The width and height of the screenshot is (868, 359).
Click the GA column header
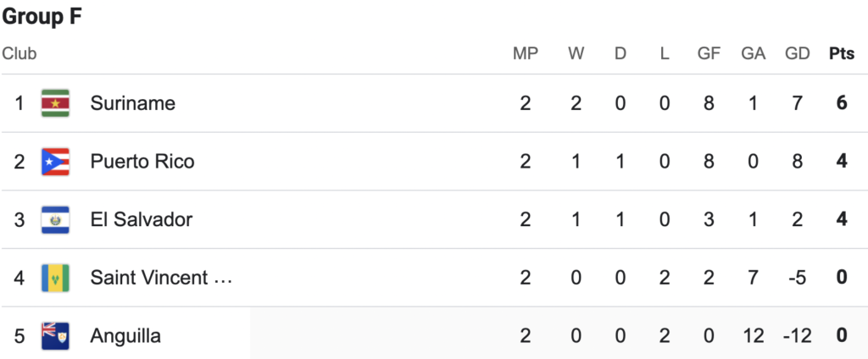pos(753,53)
